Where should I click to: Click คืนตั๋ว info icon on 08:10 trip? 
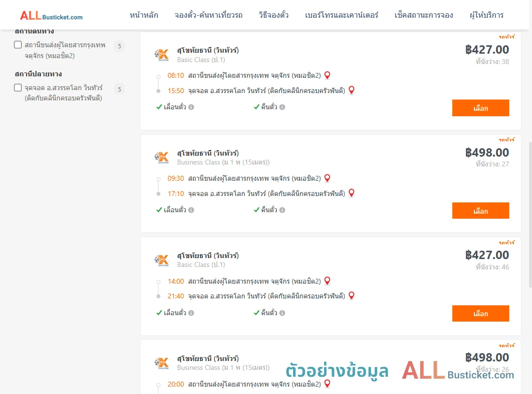[282, 107]
